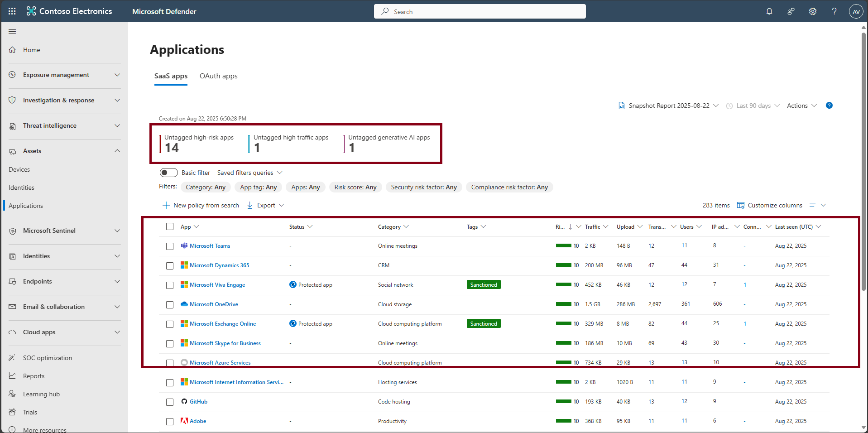Go to Home in the sidebar
The image size is (868, 433).
32,50
